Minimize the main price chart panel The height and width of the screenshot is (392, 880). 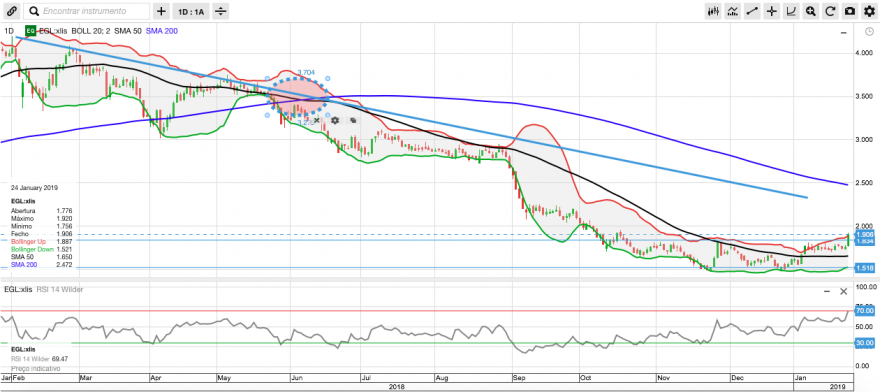(844, 33)
